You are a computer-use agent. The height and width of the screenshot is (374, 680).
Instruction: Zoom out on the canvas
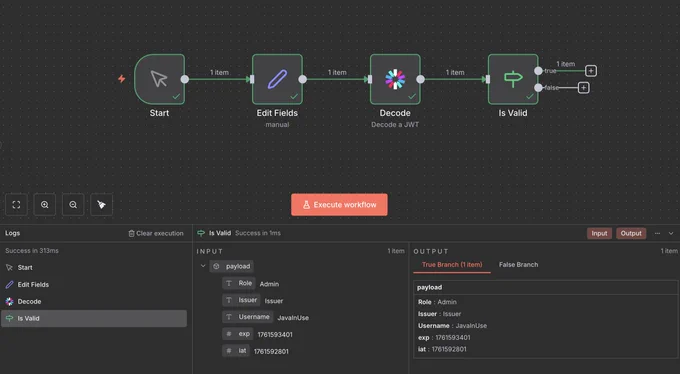point(73,205)
